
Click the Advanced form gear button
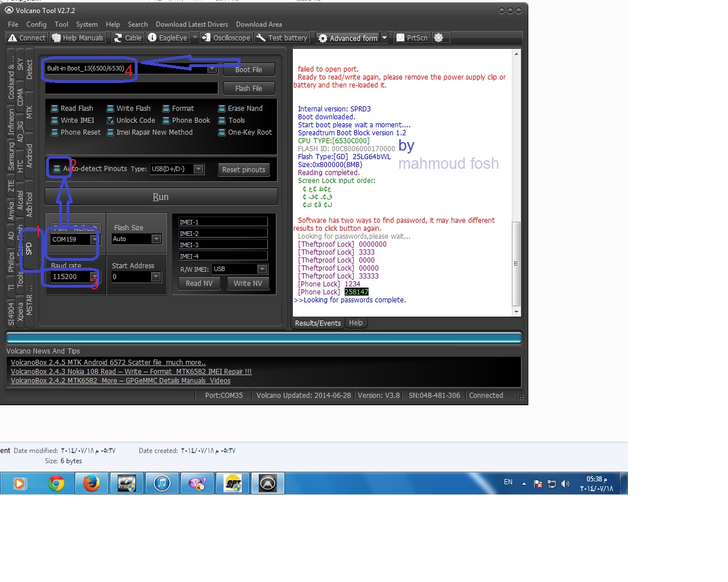click(x=348, y=38)
